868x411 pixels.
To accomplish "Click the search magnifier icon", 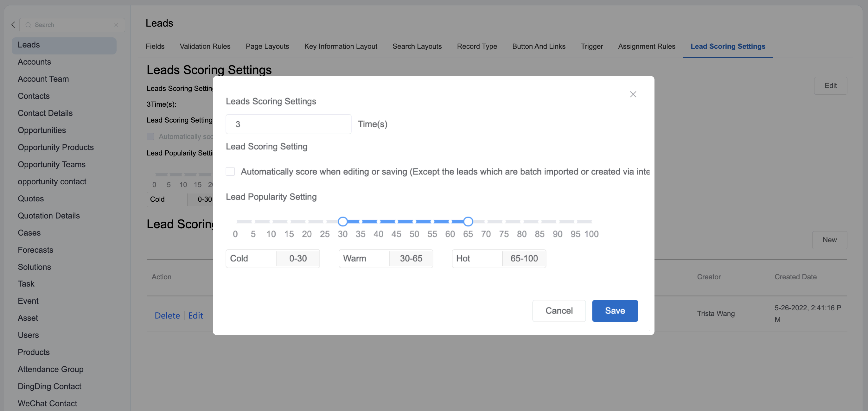I will click(x=28, y=25).
